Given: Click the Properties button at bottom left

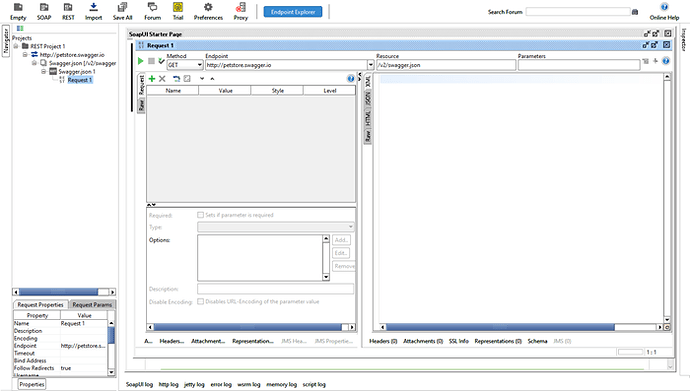Looking at the screenshot, I should tap(32, 384).
